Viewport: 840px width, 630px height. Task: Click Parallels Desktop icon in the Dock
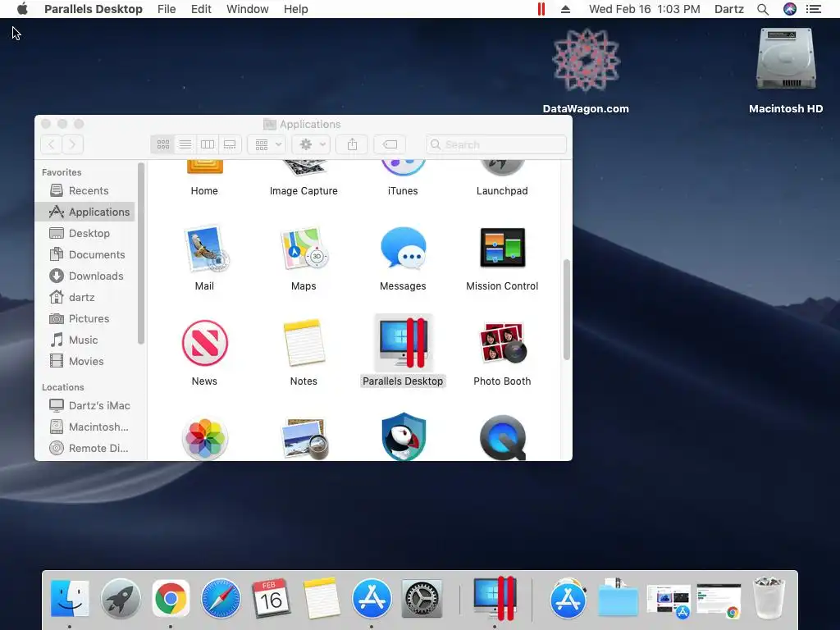coord(495,598)
